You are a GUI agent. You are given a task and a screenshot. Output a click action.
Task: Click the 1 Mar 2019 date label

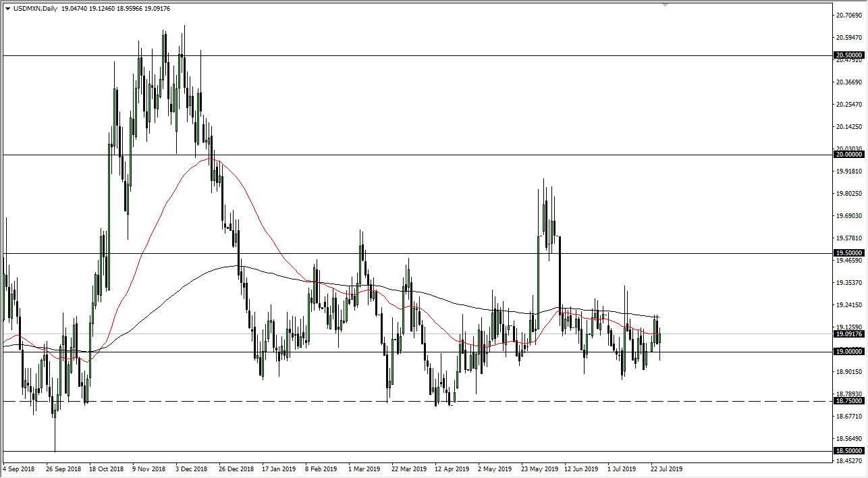[x=364, y=469]
